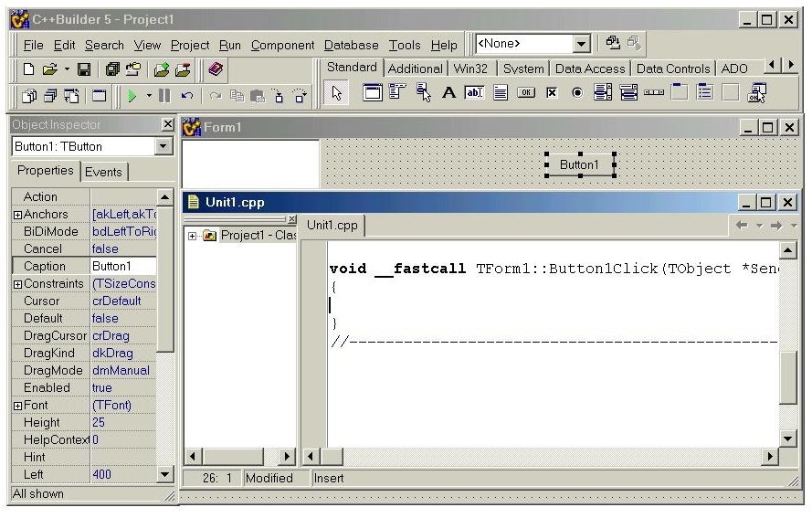Click the code editor back navigation arrow
The image size is (812, 518).
(x=742, y=226)
